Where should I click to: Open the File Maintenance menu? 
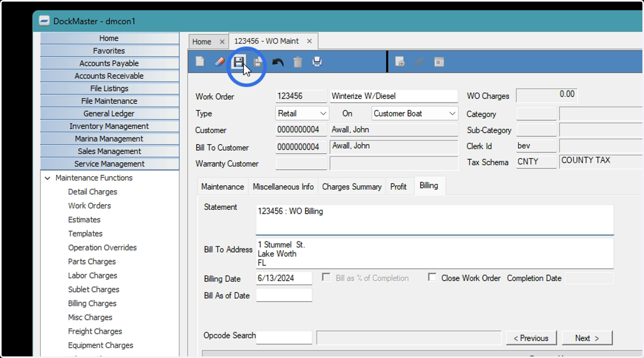point(109,101)
